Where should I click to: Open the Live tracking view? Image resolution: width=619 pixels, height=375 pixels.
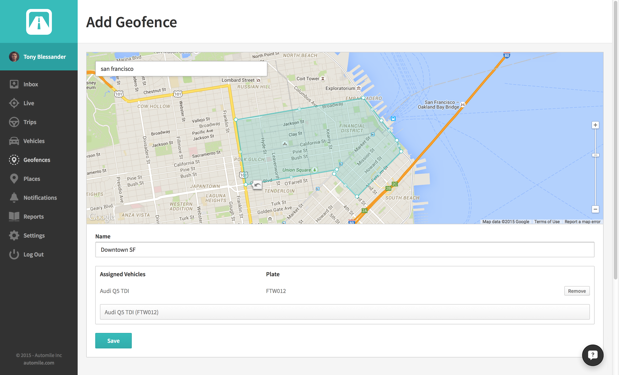click(x=39, y=103)
